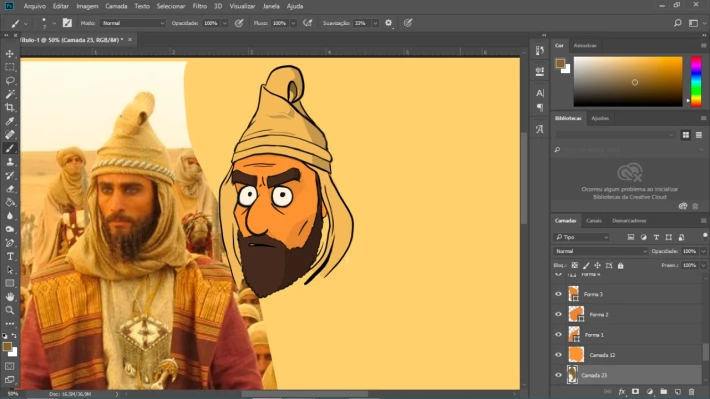Image resolution: width=710 pixels, height=399 pixels.
Task: Select the Magic Wand tool
Action: [10, 94]
